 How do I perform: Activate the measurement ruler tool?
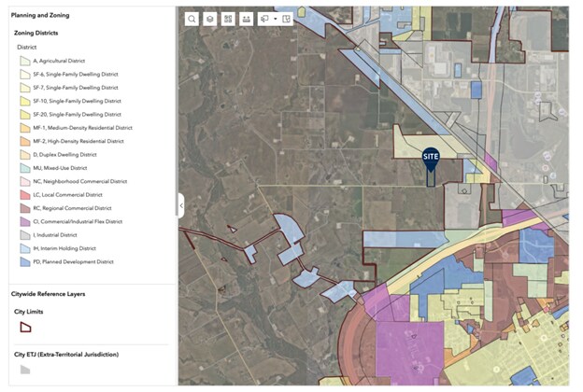point(246,19)
